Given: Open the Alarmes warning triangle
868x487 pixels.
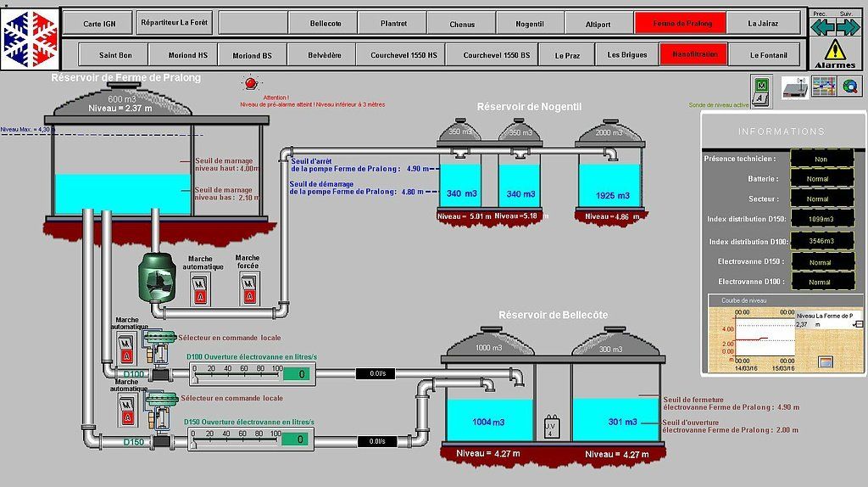Looking at the screenshot, I should pos(835,53).
